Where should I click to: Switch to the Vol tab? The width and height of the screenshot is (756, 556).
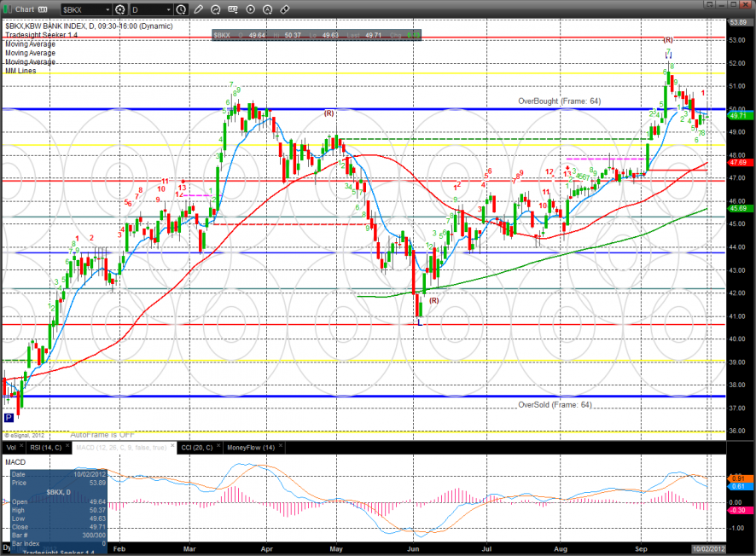(11, 448)
